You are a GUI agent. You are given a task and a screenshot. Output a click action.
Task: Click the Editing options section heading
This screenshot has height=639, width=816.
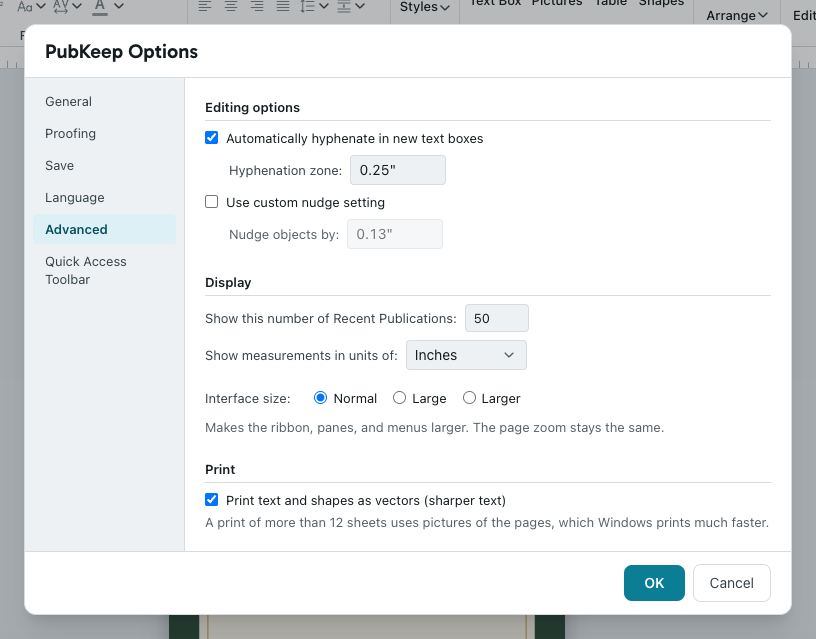point(252,107)
